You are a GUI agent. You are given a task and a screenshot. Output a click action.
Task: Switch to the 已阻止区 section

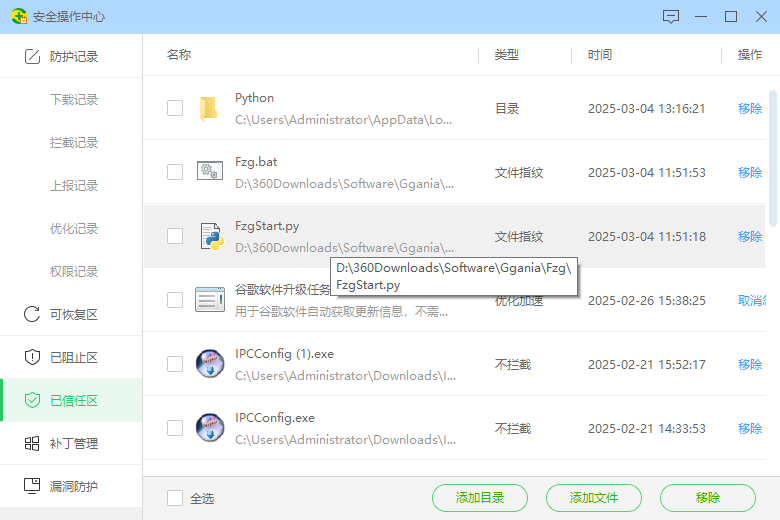71,357
